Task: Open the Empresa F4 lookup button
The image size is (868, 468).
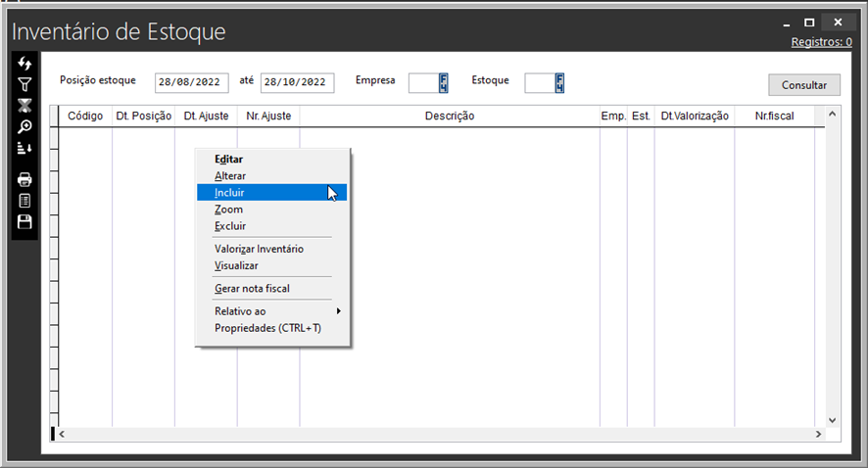Action: [x=443, y=82]
